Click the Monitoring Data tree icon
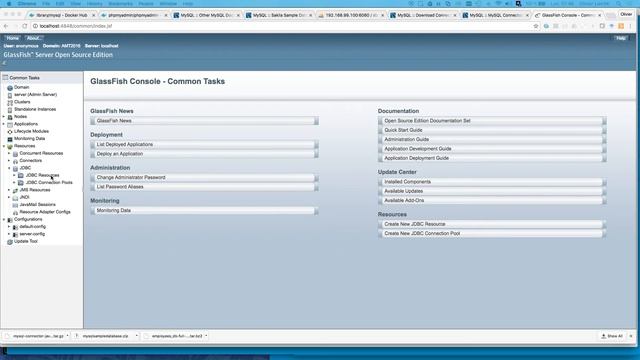The height and width of the screenshot is (360, 640). [x=10, y=139]
